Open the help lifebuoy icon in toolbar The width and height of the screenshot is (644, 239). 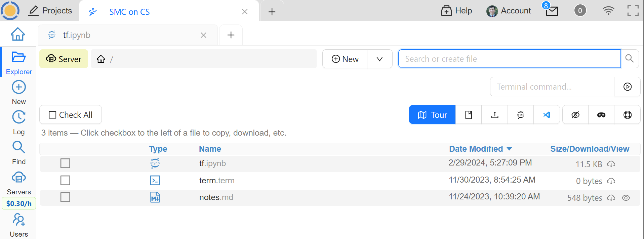(627, 115)
